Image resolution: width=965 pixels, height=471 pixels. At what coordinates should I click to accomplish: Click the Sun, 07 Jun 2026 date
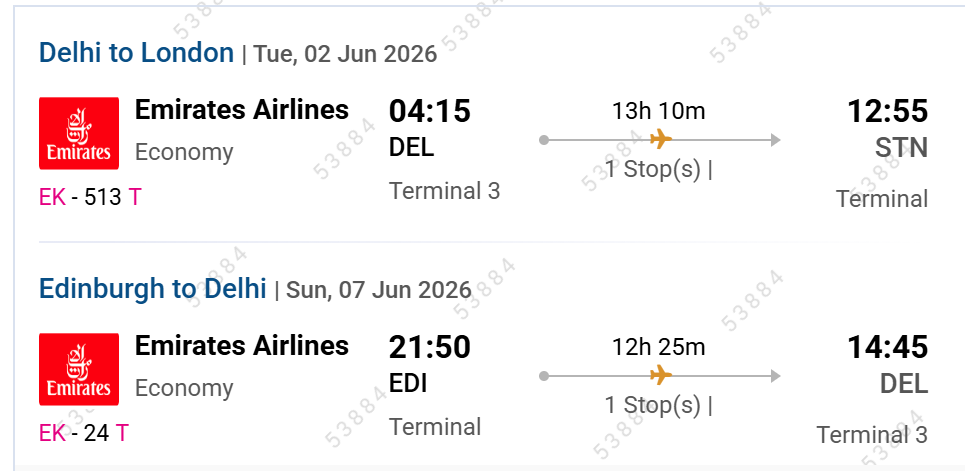(378, 290)
